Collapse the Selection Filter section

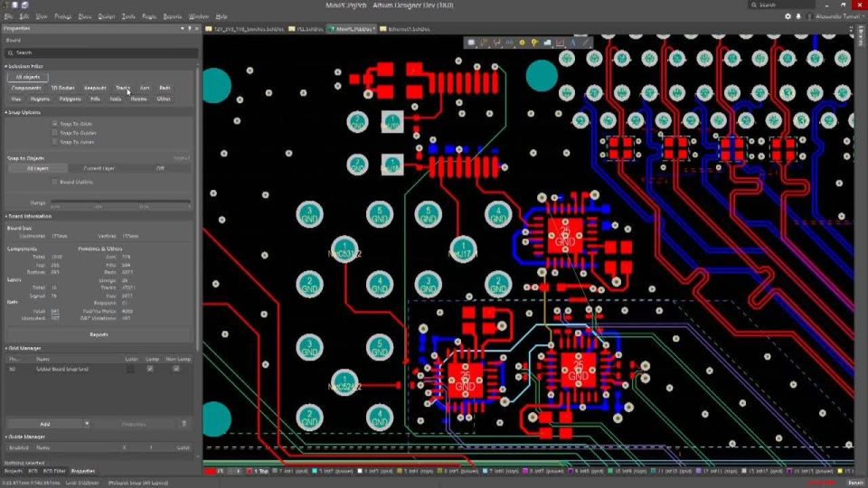click(6, 66)
